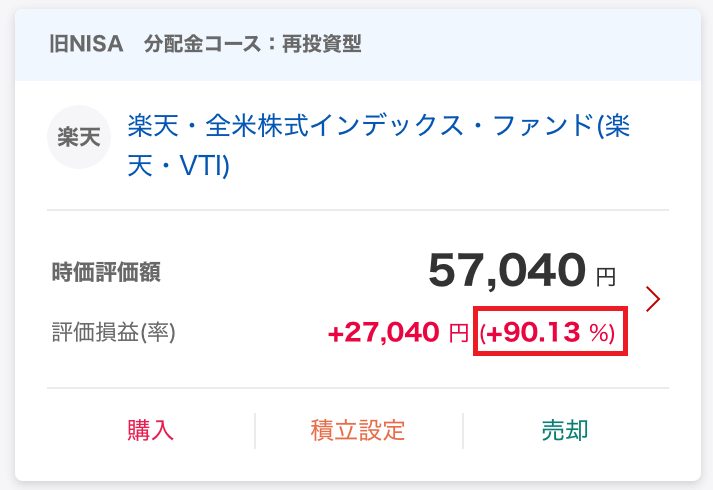Click the light blue card header band
The image size is (713, 490).
358,45
